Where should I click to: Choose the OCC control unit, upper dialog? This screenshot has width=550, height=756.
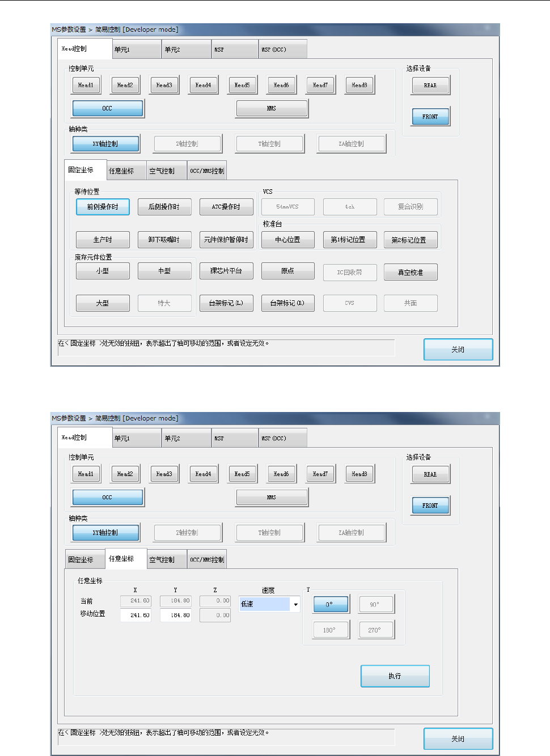click(x=108, y=108)
